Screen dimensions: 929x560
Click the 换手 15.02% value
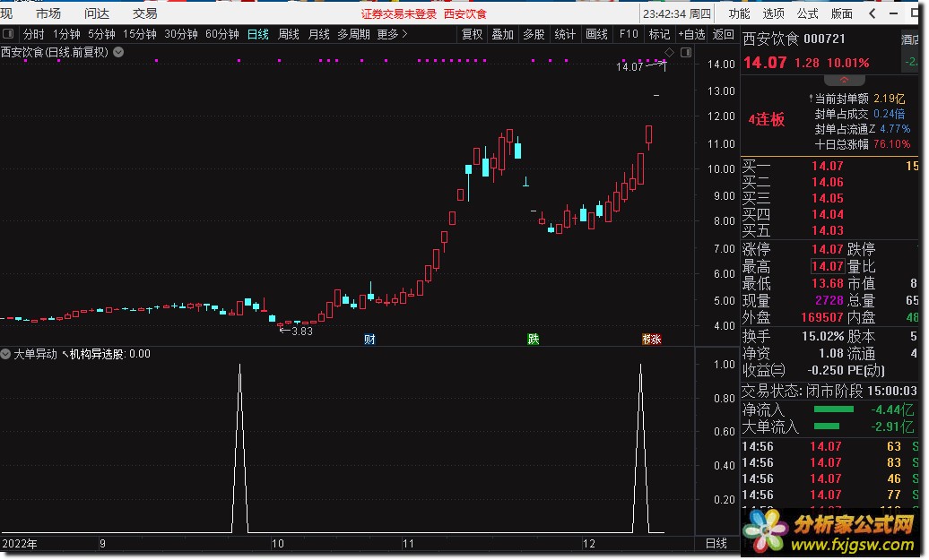tap(823, 336)
